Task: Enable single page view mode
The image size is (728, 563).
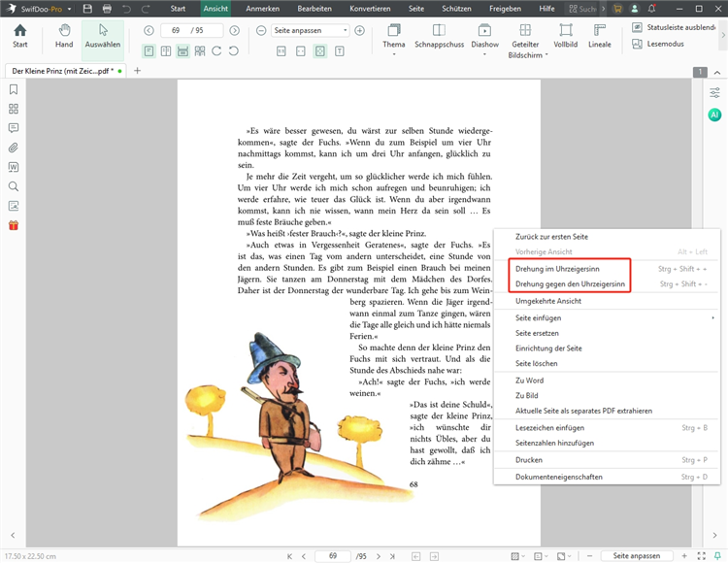Action: click(x=149, y=51)
